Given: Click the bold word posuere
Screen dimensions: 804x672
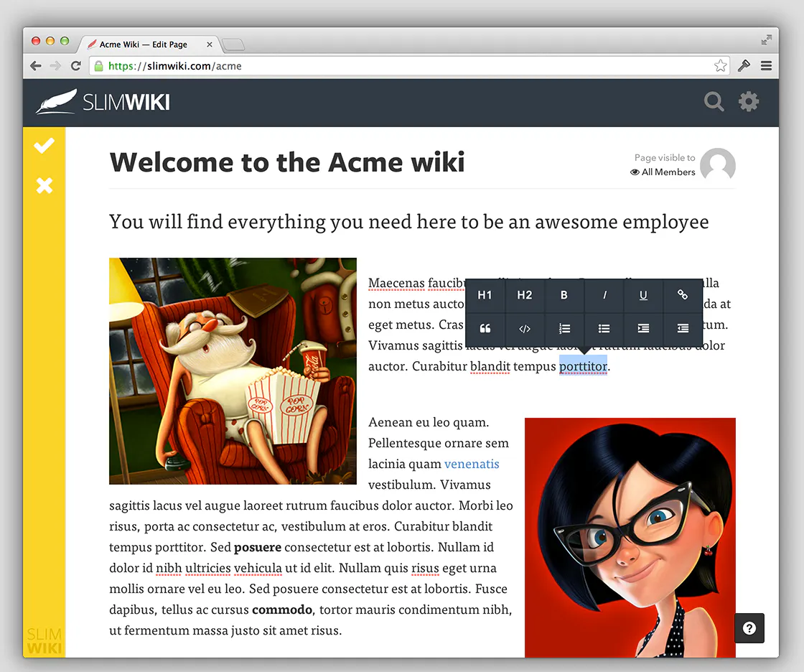Looking at the screenshot, I should tap(258, 547).
